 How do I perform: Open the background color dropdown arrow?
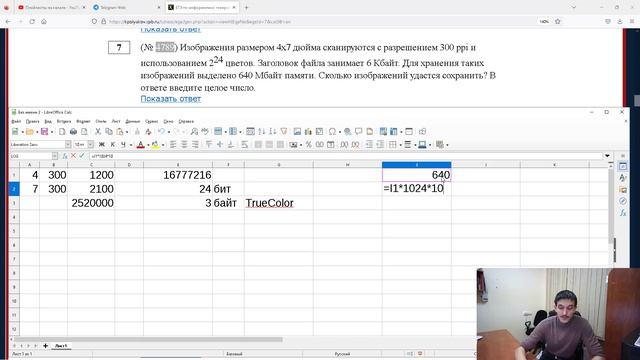coord(162,145)
